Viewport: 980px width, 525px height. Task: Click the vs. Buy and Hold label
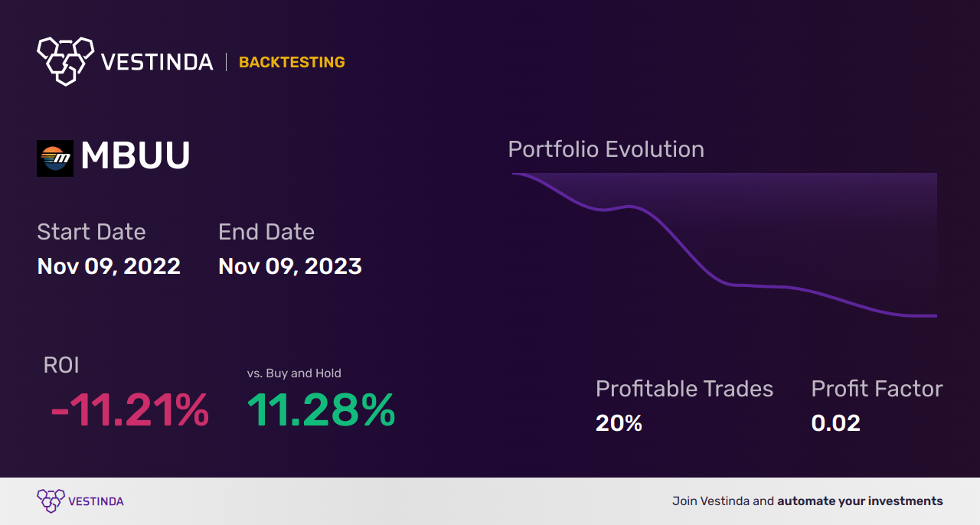[294, 373]
